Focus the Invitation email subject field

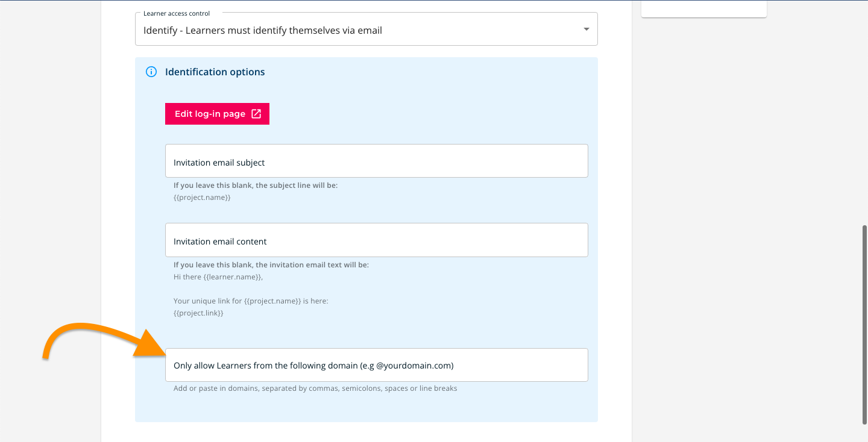(377, 161)
